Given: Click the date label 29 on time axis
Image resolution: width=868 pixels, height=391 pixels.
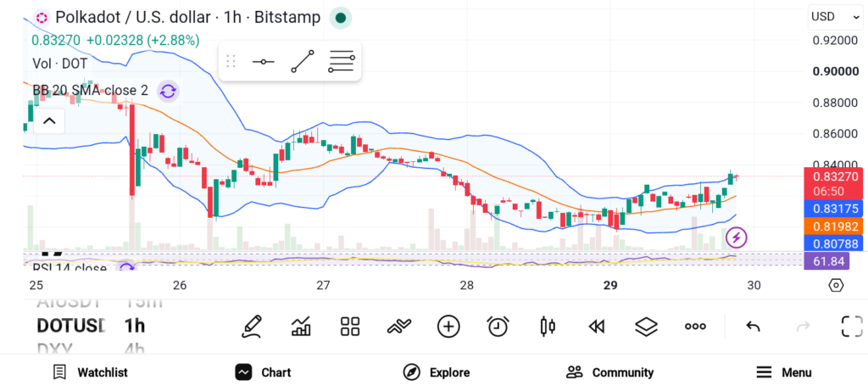Looking at the screenshot, I should pos(610,286).
